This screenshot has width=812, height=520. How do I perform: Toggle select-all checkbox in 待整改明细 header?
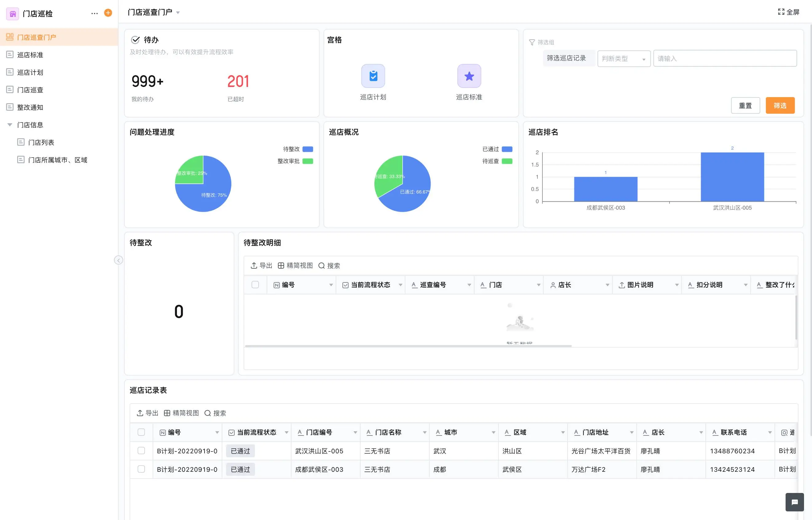[x=255, y=285]
